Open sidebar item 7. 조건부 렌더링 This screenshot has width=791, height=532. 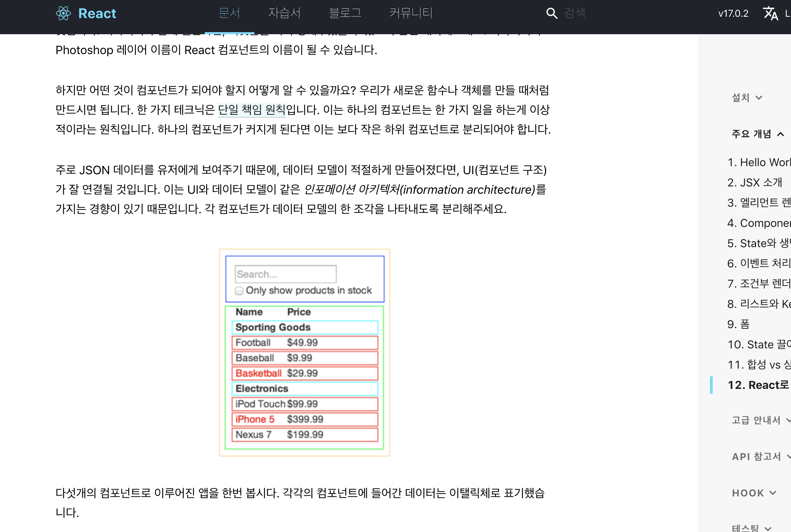tap(758, 284)
